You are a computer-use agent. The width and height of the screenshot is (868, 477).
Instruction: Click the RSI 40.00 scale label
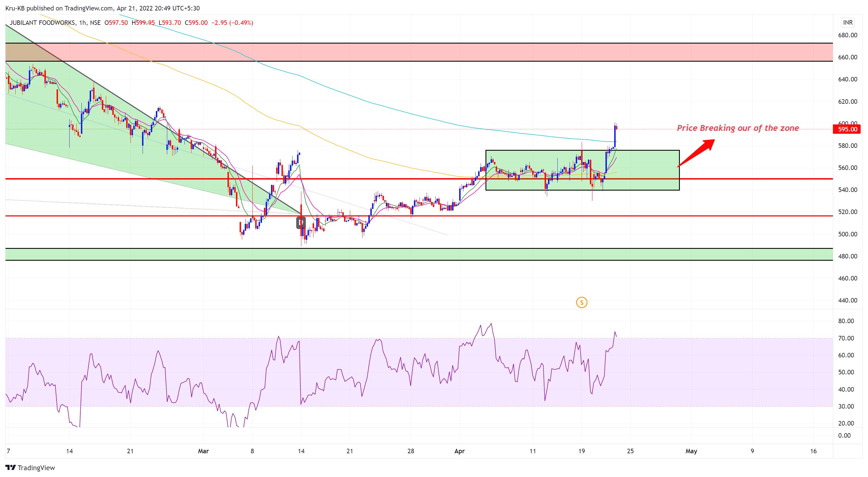tap(846, 389)
